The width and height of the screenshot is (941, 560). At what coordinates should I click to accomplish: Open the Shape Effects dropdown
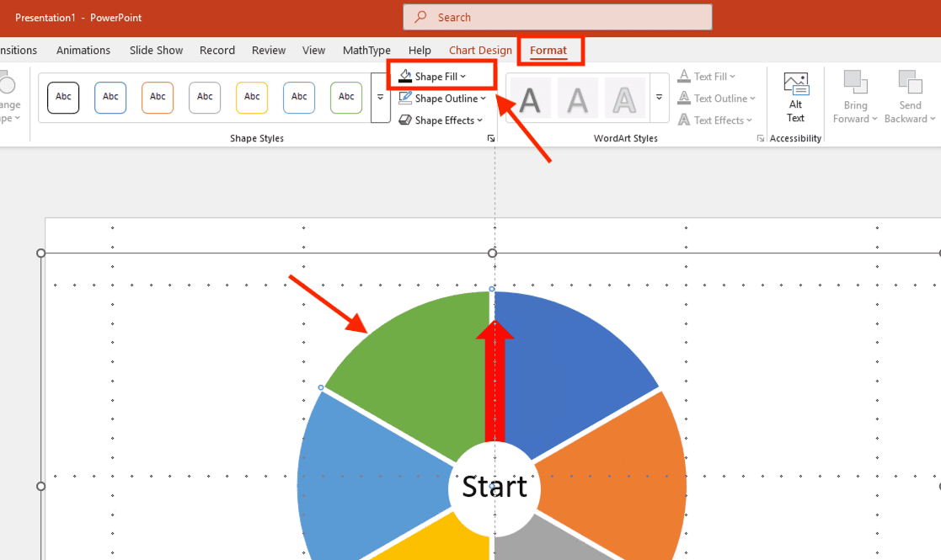(x=441, y=120)
